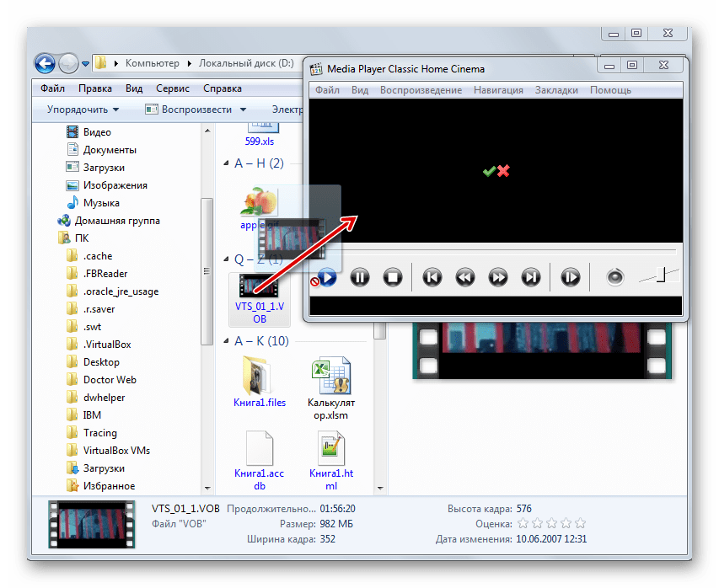Pause the video playback
The height and width of the screenshot is (588, 719).
359,276
